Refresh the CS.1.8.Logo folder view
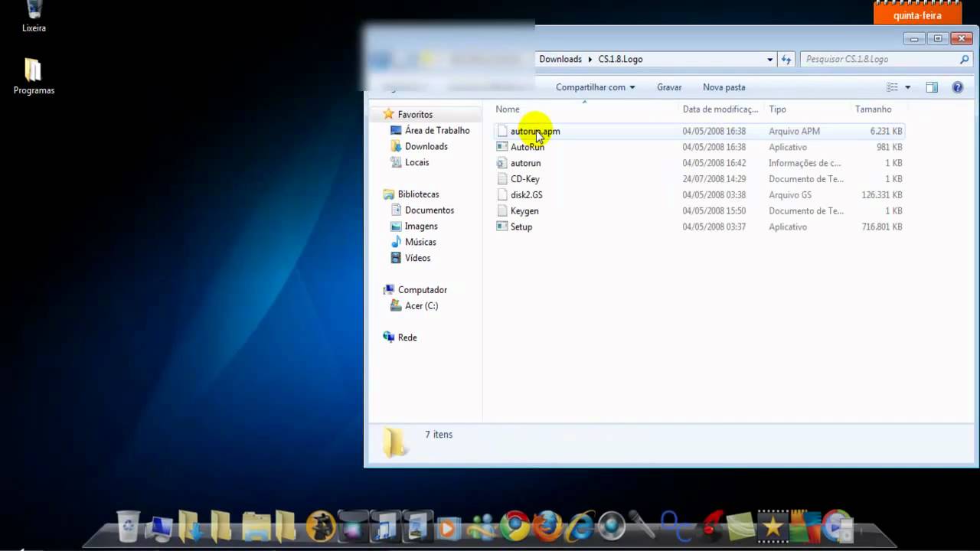Screen dimensions: 980x551 click(x=786, y=59)
